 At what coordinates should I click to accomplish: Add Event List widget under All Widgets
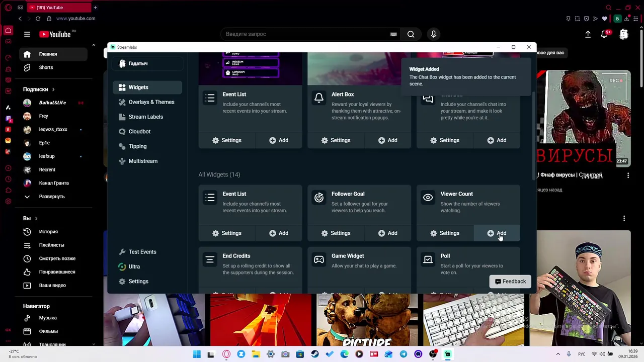pos(279,233)
